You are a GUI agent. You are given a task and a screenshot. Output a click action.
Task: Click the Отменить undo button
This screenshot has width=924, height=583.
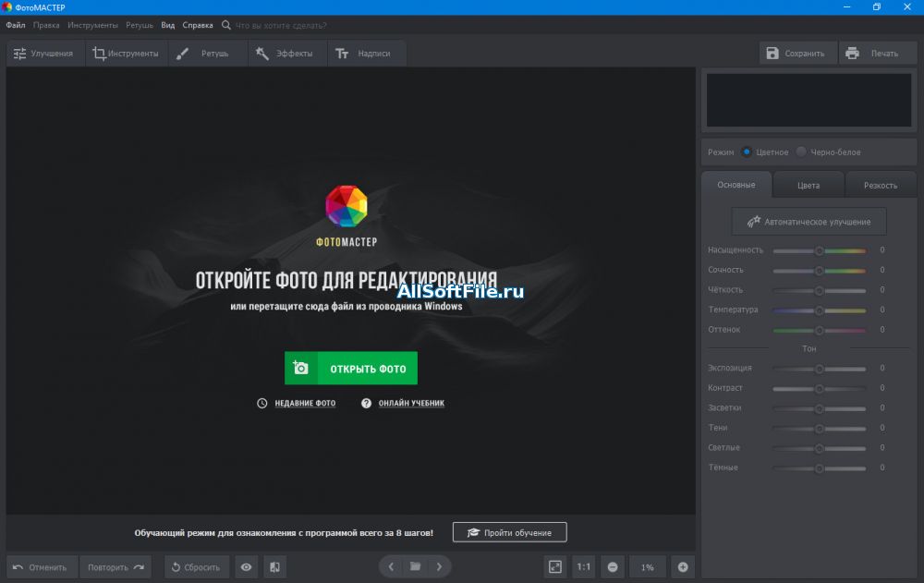[41, 567]
